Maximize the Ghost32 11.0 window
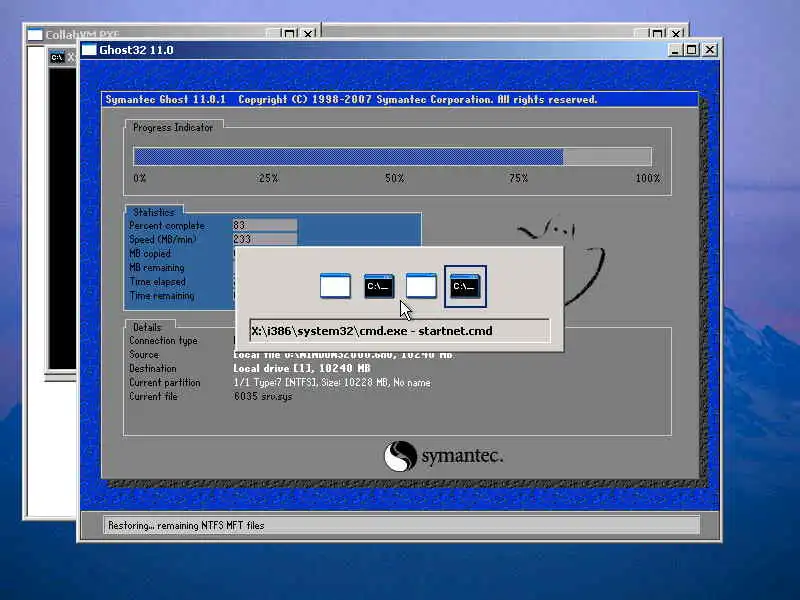800x600 pixels. 691,50
